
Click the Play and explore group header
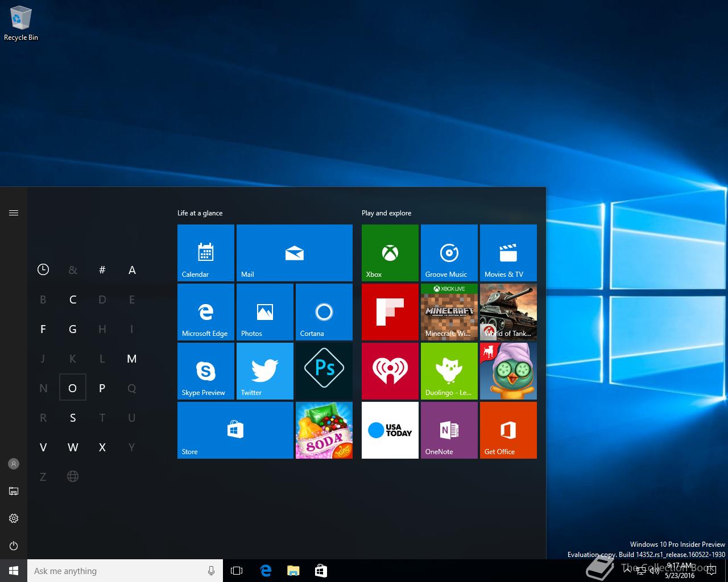[x=387, y=213]
